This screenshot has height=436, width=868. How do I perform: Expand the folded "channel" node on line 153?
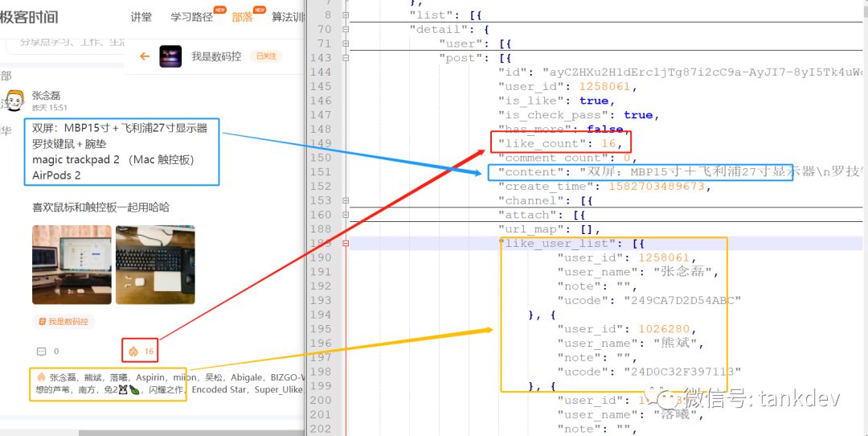click(x=346, y=200)
